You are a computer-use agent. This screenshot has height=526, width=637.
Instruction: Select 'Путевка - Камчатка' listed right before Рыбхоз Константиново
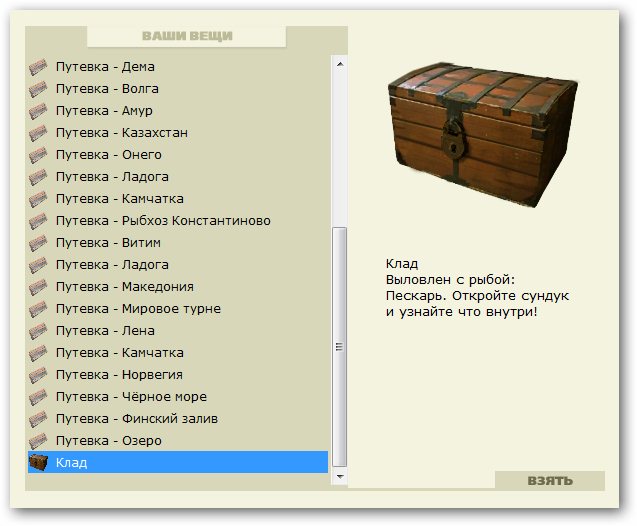click(120, 199)
